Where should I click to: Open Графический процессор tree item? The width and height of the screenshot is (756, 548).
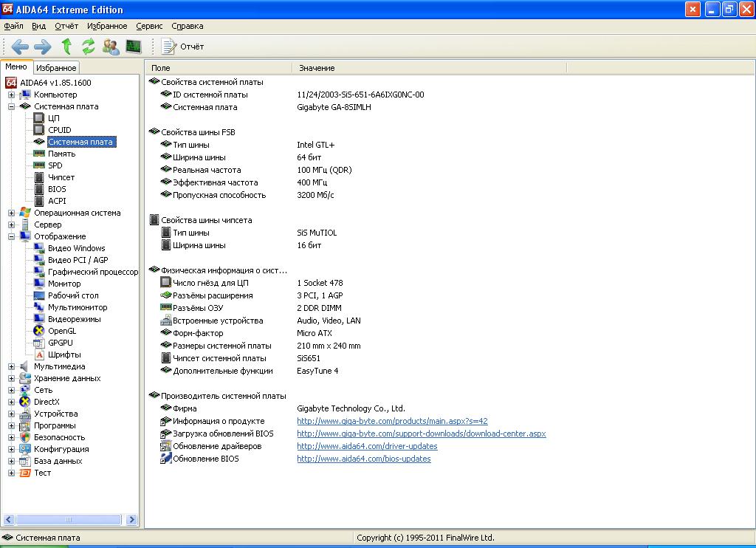point(92,272)
